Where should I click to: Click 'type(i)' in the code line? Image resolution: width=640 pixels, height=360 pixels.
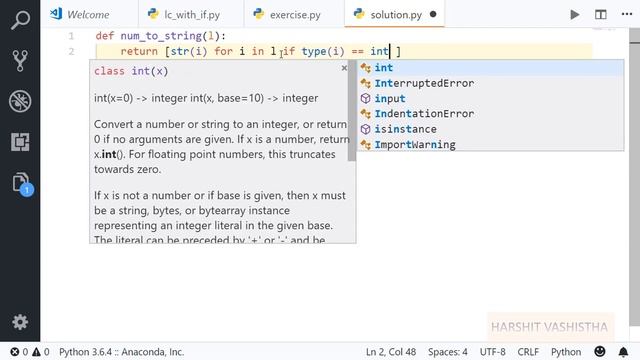(x=323, y=51)
